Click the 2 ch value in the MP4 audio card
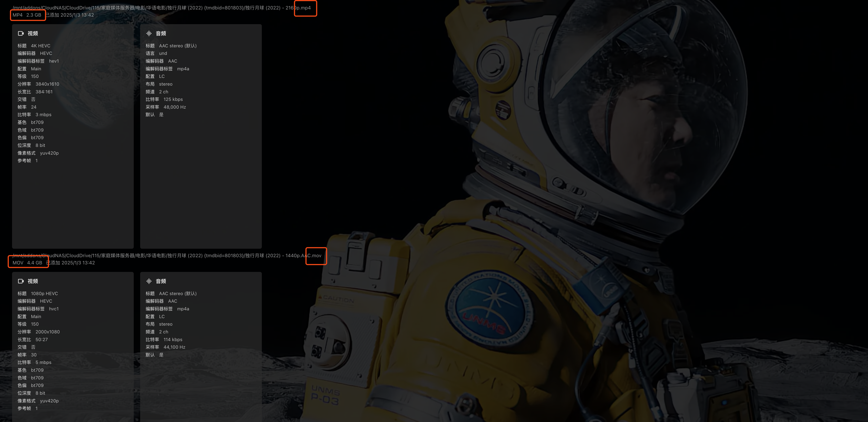 pyautogui.click(x=164, y=92)
